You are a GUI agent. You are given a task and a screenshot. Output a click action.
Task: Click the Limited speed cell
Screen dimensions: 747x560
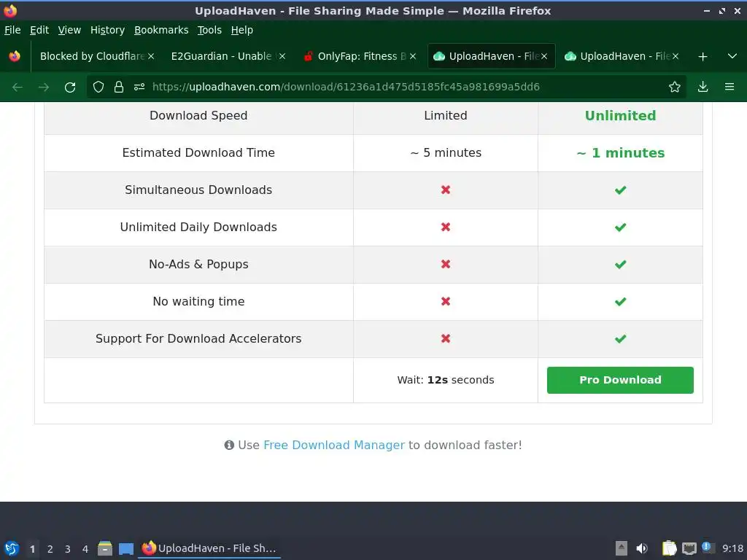tap(446, 116)
